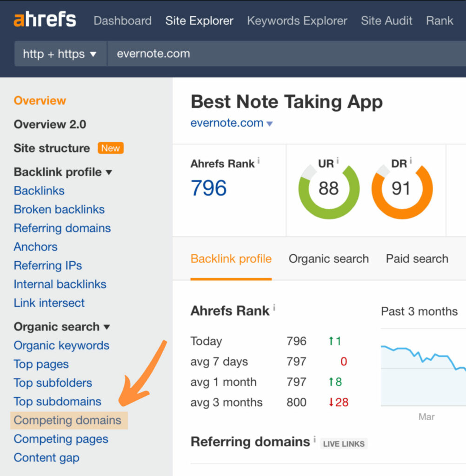
Task: Click the DR 91 donut chart
Action: tap(402, 188)
